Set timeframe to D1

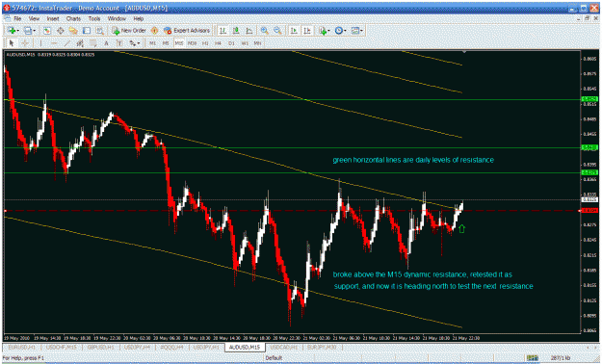231,43
